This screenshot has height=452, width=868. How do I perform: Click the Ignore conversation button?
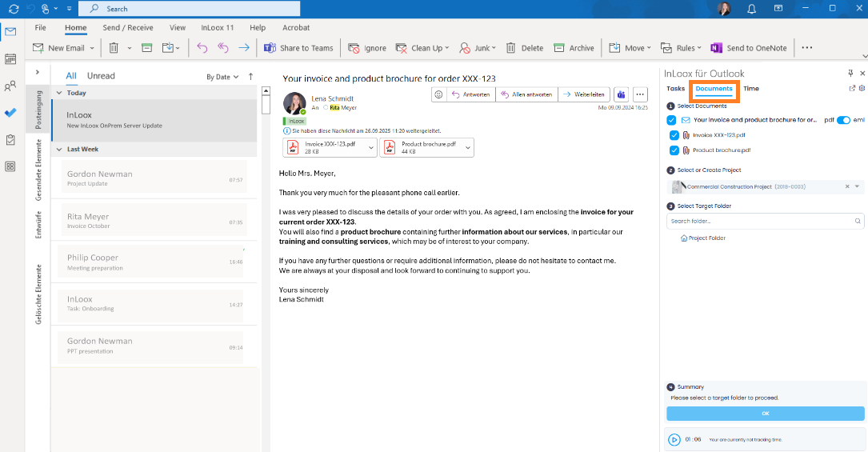[367, 48]
